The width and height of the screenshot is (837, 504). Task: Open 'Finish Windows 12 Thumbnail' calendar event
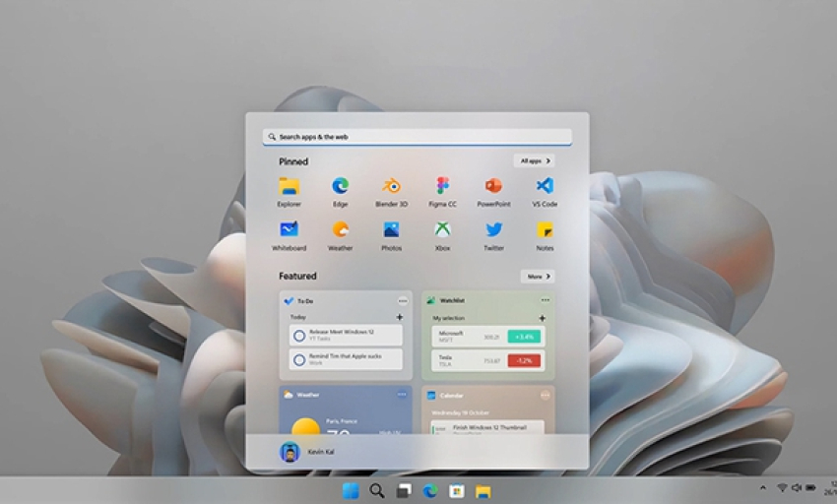[x=487, y=427]
